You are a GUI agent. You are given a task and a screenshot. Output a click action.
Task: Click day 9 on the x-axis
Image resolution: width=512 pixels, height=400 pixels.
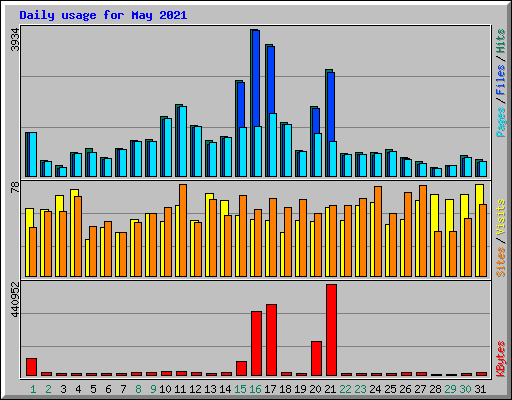[153, 389]
